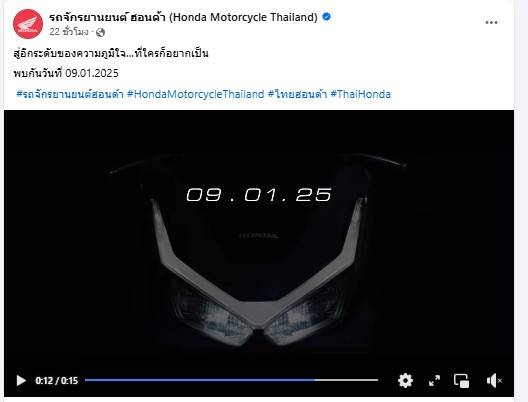Open picture-in-picture mini player icon
Viewport: 528px width, 402px height.
pos(461,380)
